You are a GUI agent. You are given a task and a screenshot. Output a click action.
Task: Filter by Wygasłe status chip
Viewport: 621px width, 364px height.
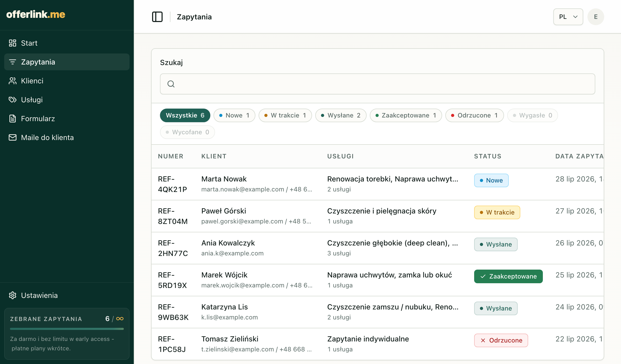pyautogui.click(x=533, y=115)
